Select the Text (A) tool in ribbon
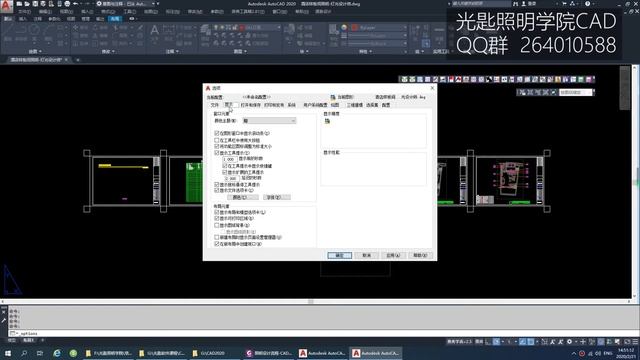Viewport: 640px width, 360px height. click(x=154, y=31)
